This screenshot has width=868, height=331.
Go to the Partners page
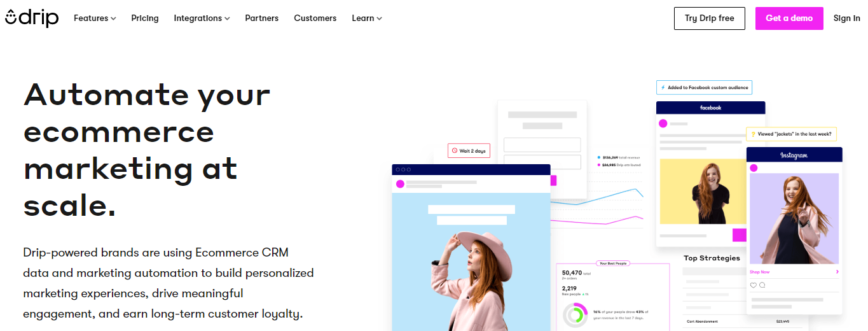261,18
